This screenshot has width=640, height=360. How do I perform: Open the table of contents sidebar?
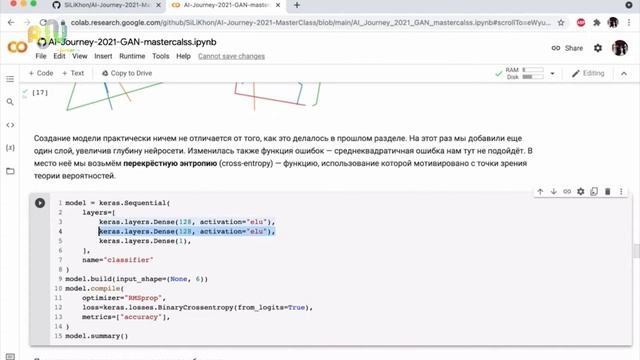point(10,79)
